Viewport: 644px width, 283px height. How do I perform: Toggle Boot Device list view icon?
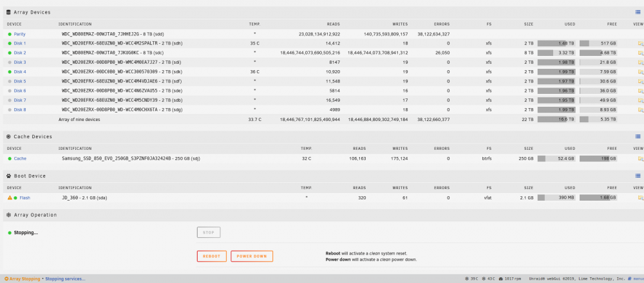[x=638, y=176]
